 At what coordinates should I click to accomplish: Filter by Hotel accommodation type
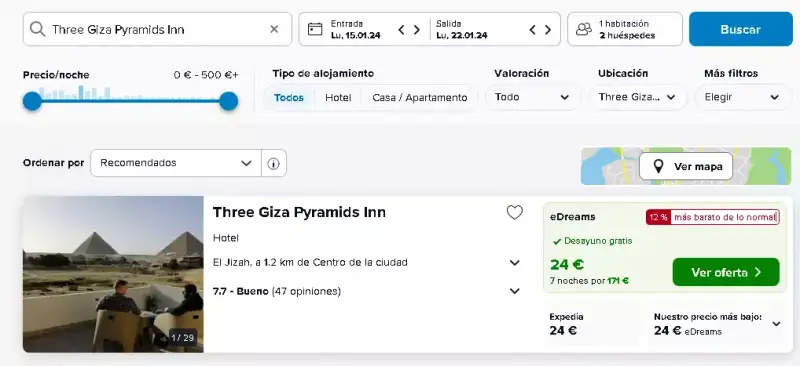pos(338,97)
